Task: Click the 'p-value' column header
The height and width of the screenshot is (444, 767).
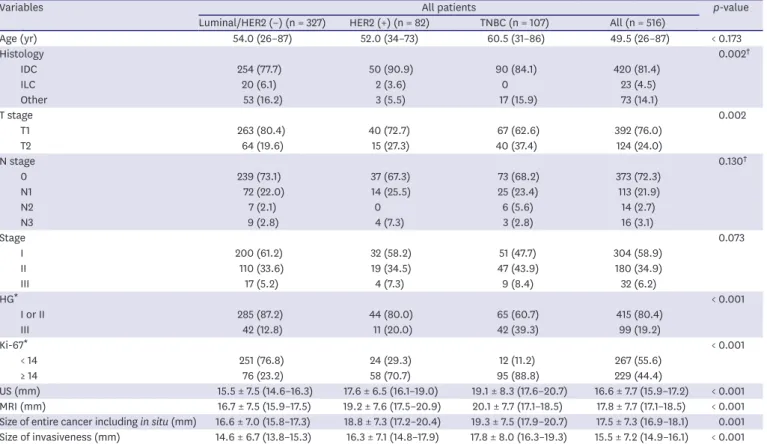Action: click(730, 7)
